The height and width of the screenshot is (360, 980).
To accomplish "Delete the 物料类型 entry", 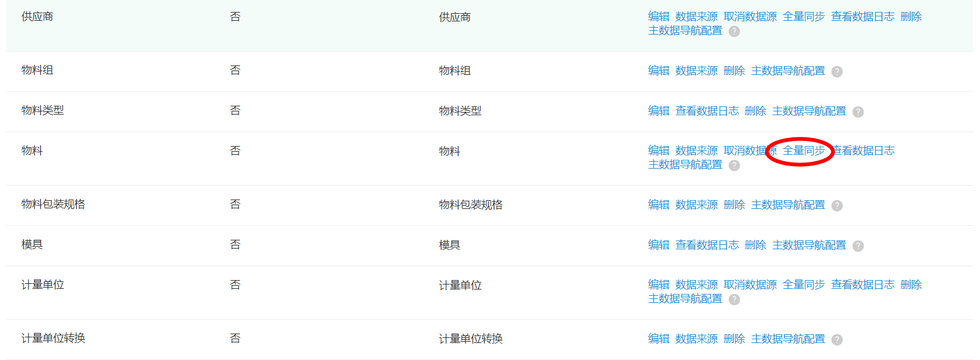I will (x=755, y=111).
